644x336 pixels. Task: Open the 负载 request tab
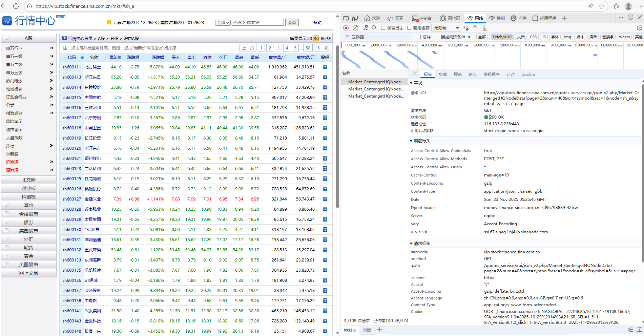(x=443, y=75)
